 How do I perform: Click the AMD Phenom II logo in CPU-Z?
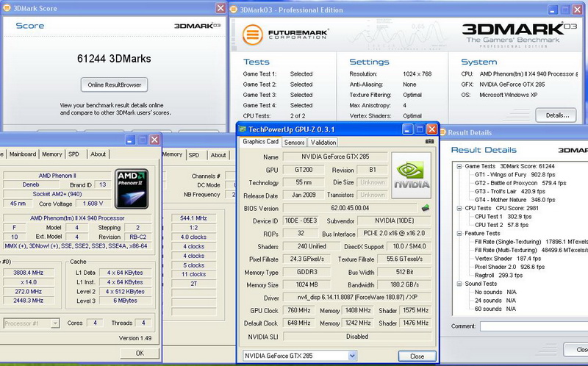132,189
